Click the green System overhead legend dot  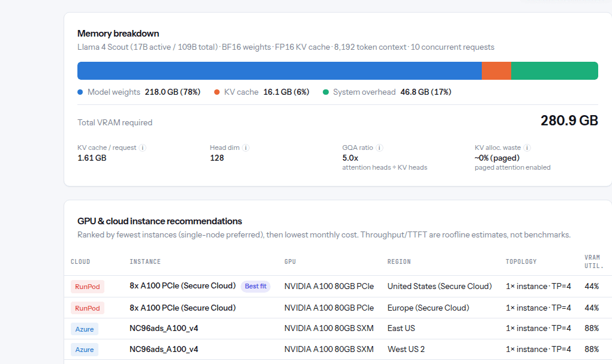click(326, 92)
